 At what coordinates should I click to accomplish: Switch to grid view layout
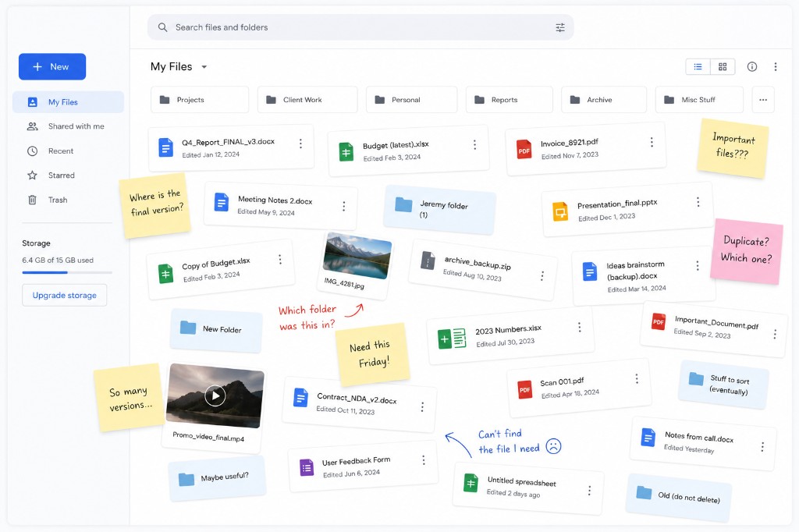723,67
